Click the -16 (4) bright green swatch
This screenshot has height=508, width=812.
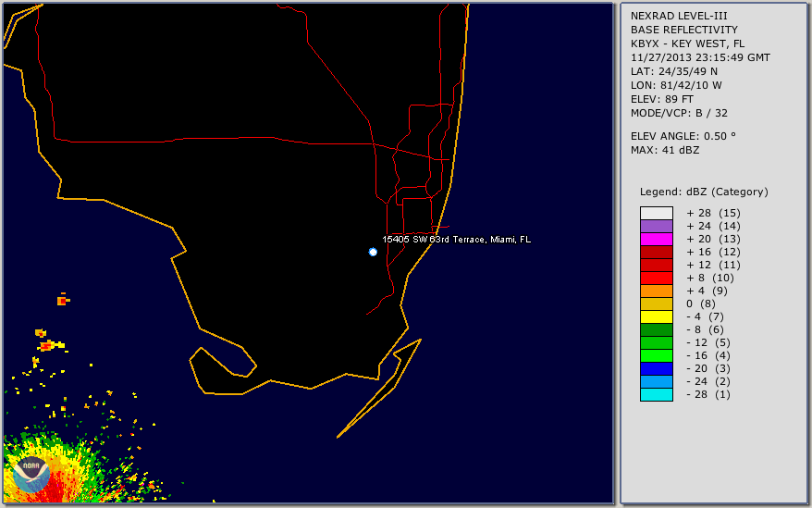tap(656, 355)
